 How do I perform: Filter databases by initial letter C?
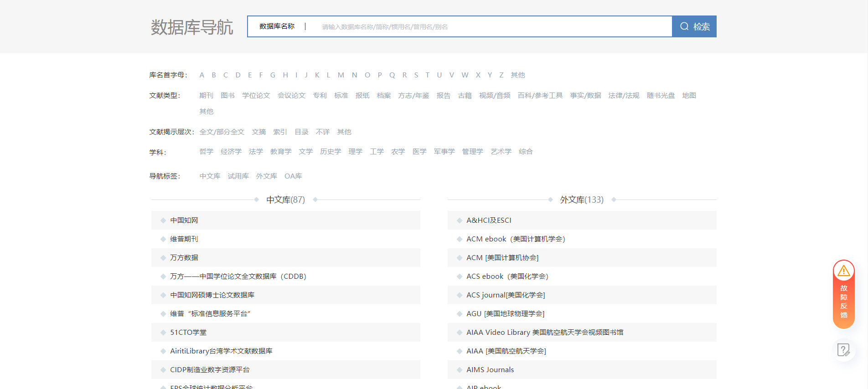pos(226,75)
